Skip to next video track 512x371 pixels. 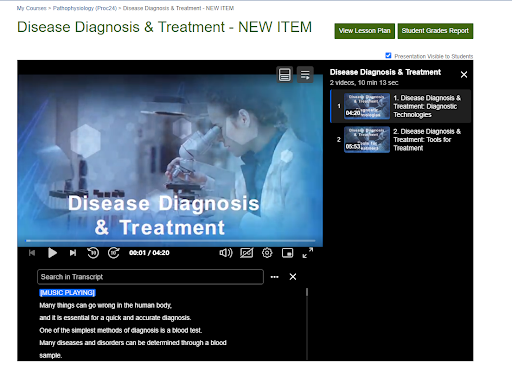[x=73, y=253]
